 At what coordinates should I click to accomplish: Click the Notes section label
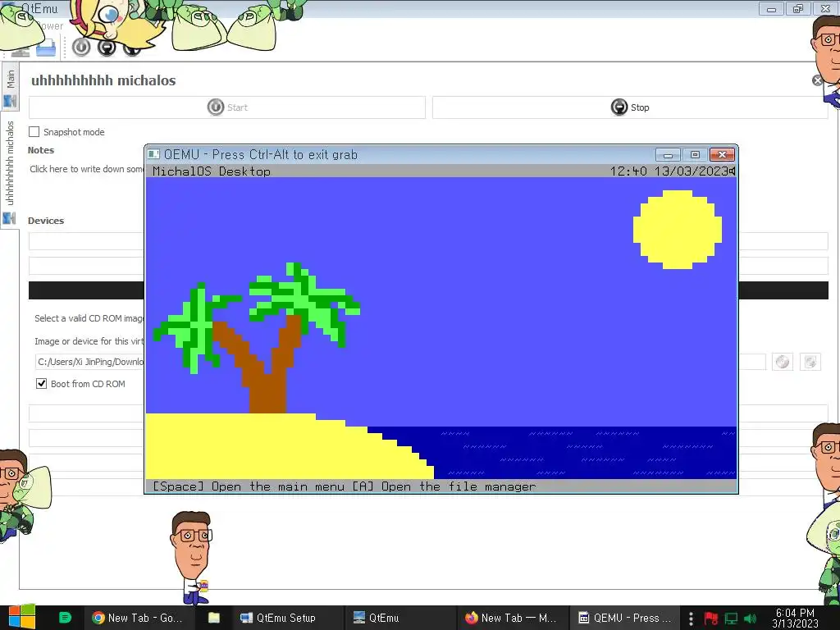41,150
